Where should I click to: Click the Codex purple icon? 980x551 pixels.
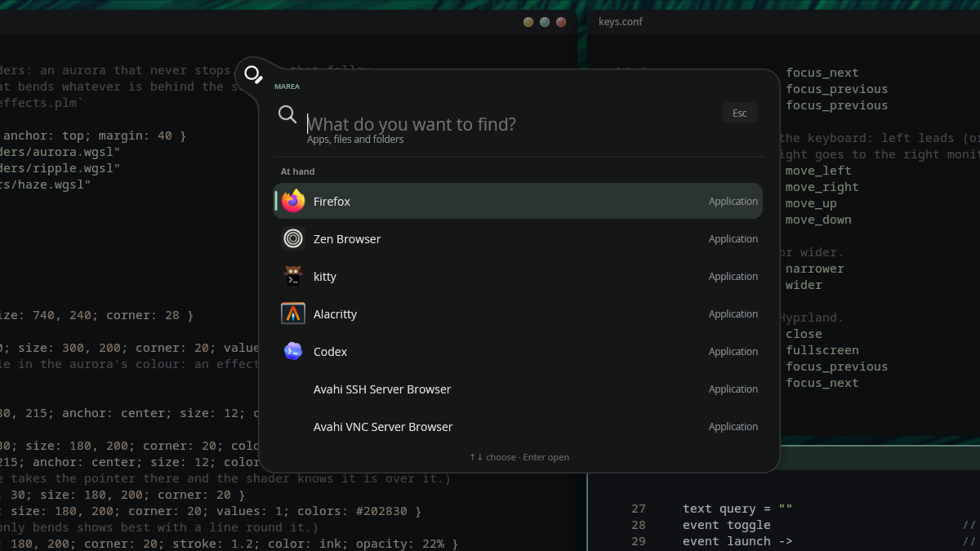point(293,351)
